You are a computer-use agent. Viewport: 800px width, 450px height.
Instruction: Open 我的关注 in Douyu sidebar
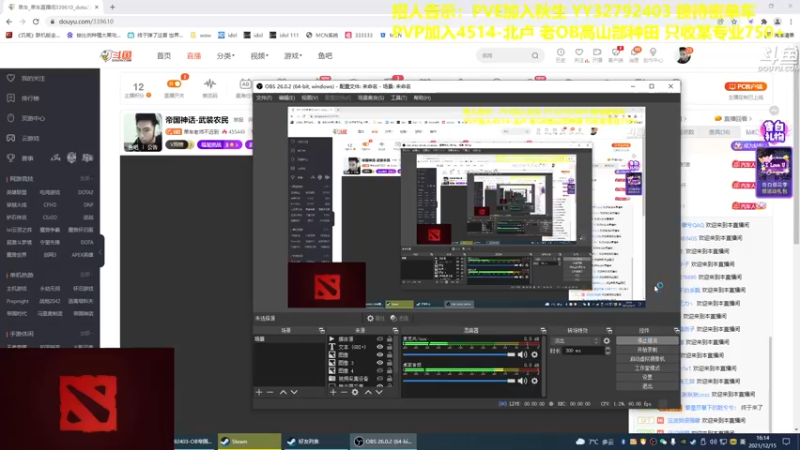33,79
